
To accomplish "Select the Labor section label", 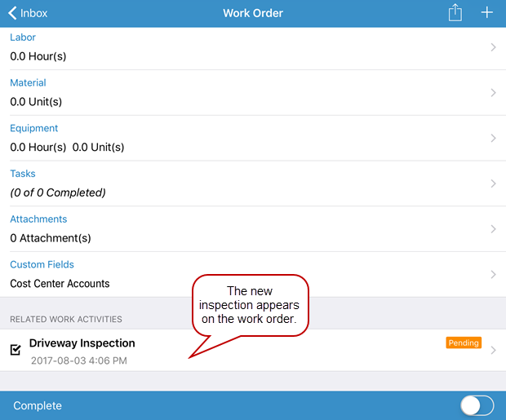I will click(23, 38).
